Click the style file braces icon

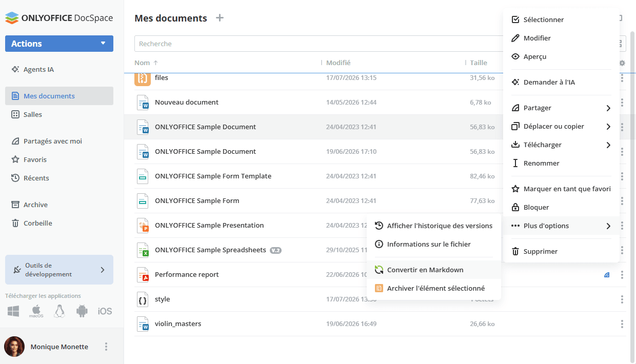[143, 299]
